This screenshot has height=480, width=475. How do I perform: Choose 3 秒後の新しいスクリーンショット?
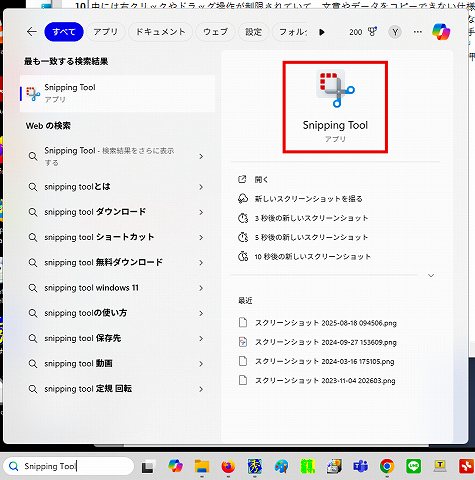303,218
